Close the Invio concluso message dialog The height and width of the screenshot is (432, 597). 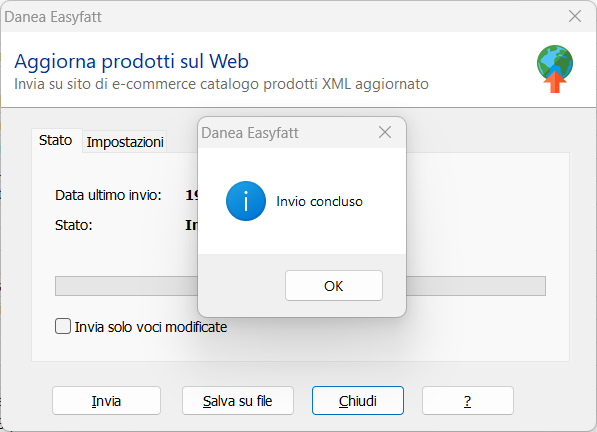(385, 132)
